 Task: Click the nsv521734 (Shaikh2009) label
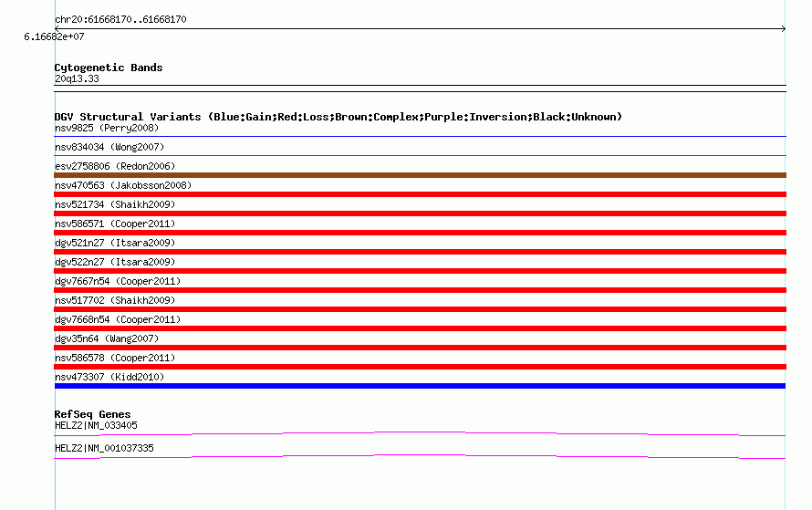[115, 204]
